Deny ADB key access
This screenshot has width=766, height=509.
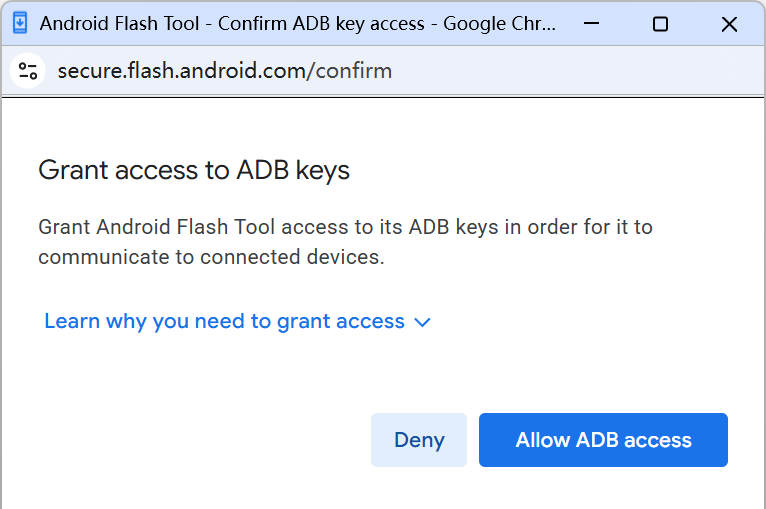click(419, 440)
